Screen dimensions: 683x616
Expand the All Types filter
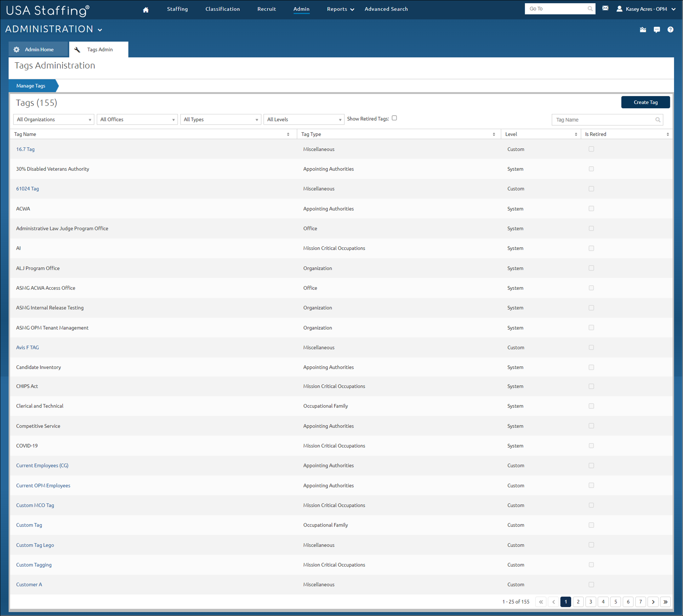coord(220,119)
